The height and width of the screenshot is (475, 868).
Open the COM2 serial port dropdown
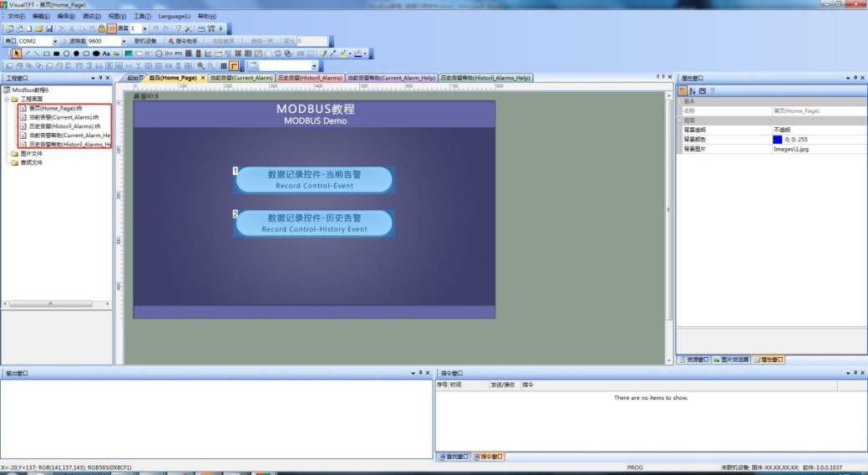click(x=55, y=41)
